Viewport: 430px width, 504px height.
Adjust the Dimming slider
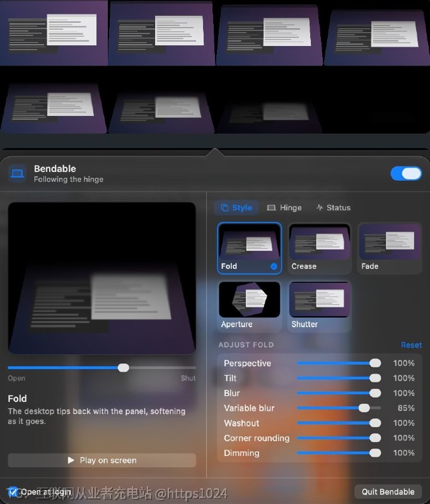point(339,453)
